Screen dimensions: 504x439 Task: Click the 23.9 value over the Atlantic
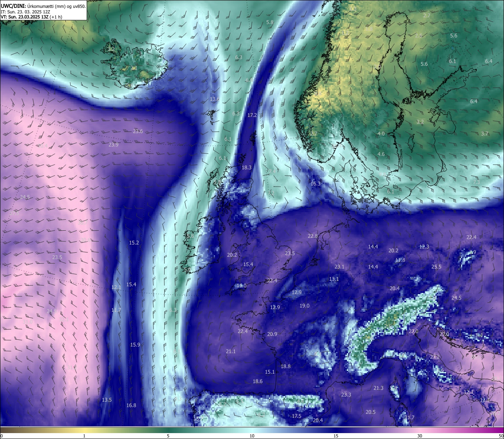click(113, 144)
